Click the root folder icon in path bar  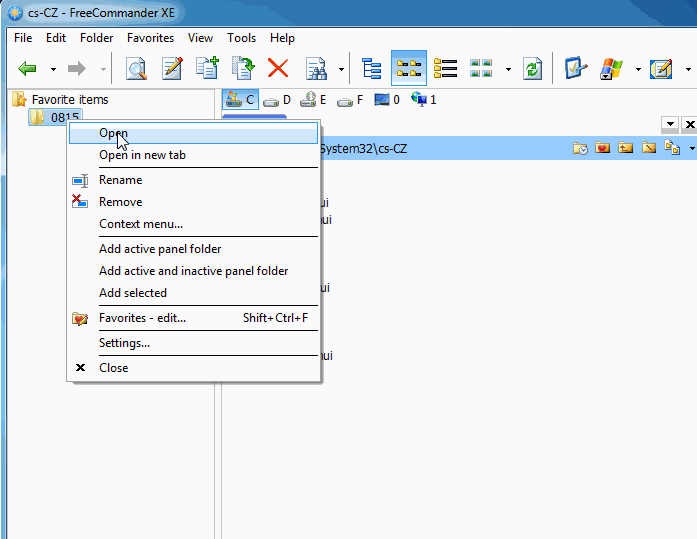point(649,148)
